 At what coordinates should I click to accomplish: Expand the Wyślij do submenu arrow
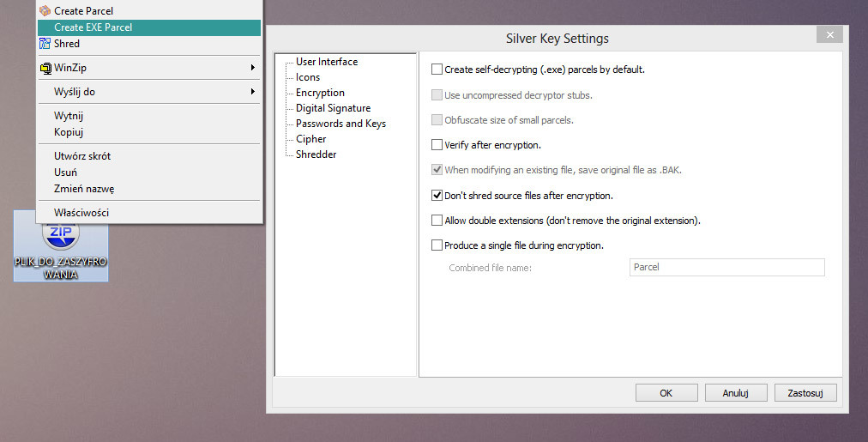pyautogui.click(x=252, y=91)
